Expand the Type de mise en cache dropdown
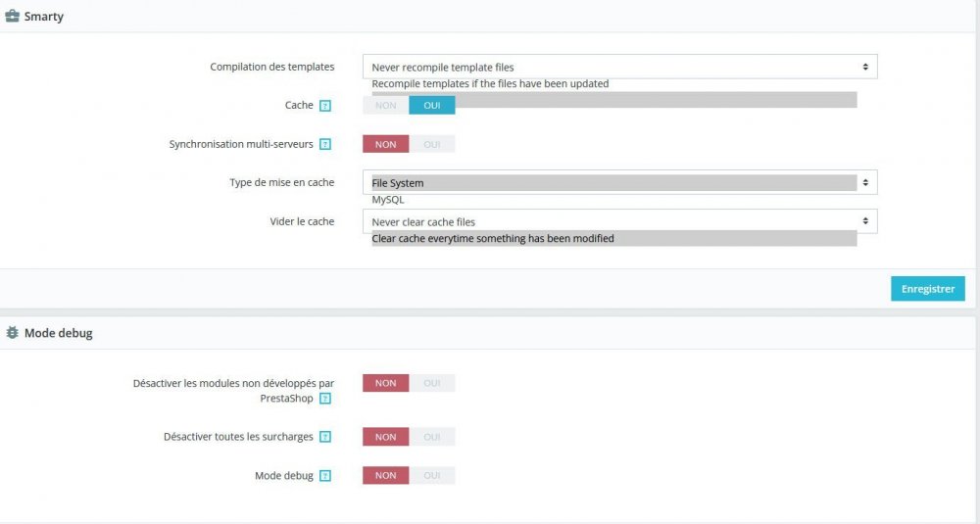This screenshot has width=980, height=524. 620,182
